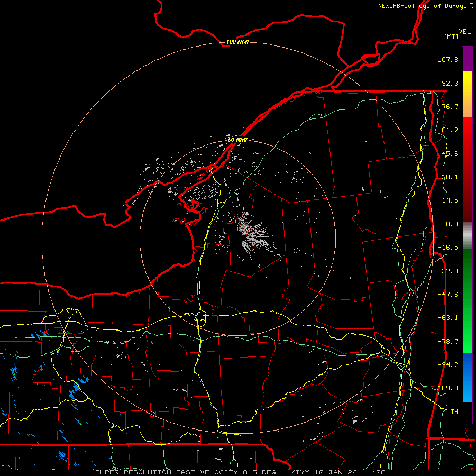The width and height of the screenshot is (476, 476).
Task: Pick the red segment of the color bar
Action: point(467,169)
